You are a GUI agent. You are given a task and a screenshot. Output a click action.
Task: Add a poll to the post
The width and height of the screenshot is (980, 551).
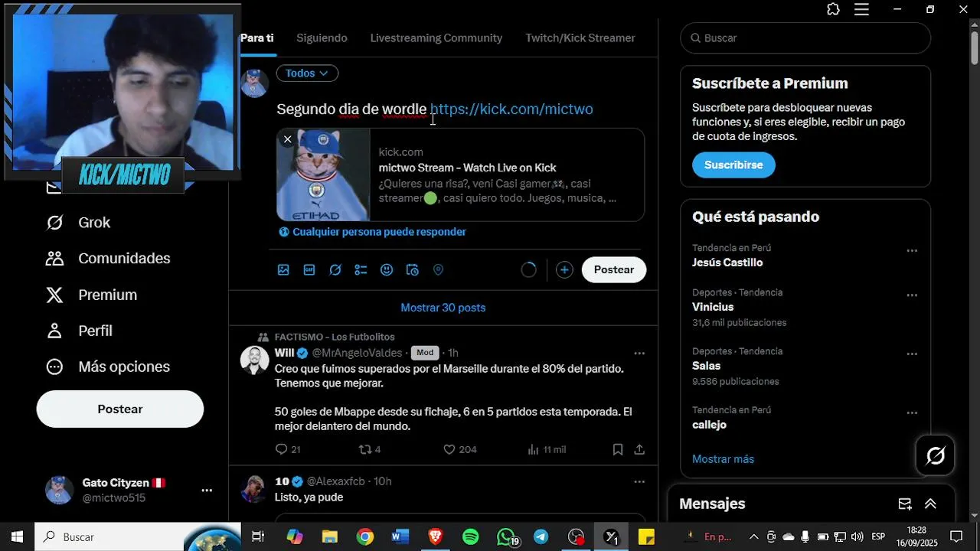pos(361,270)
